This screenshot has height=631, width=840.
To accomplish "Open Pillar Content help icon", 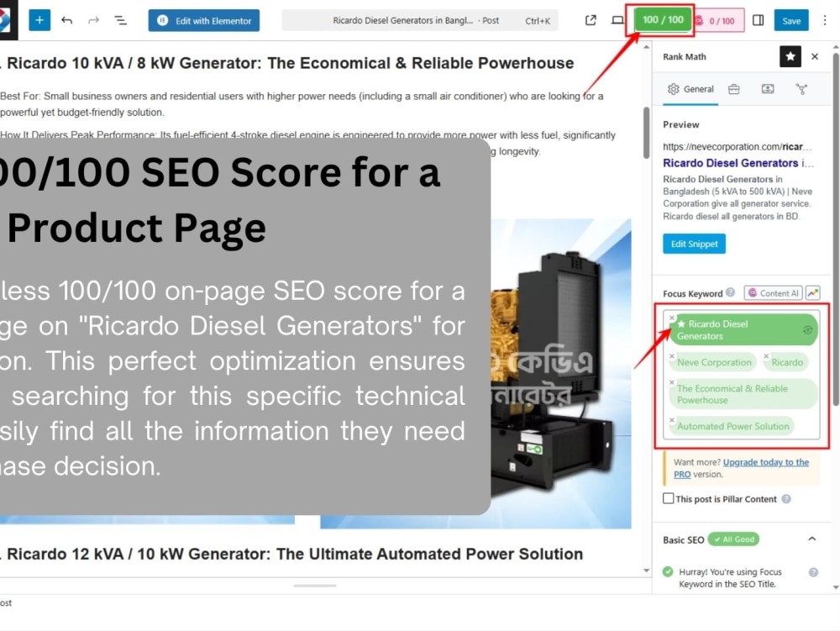I will [x=786, y=499].
